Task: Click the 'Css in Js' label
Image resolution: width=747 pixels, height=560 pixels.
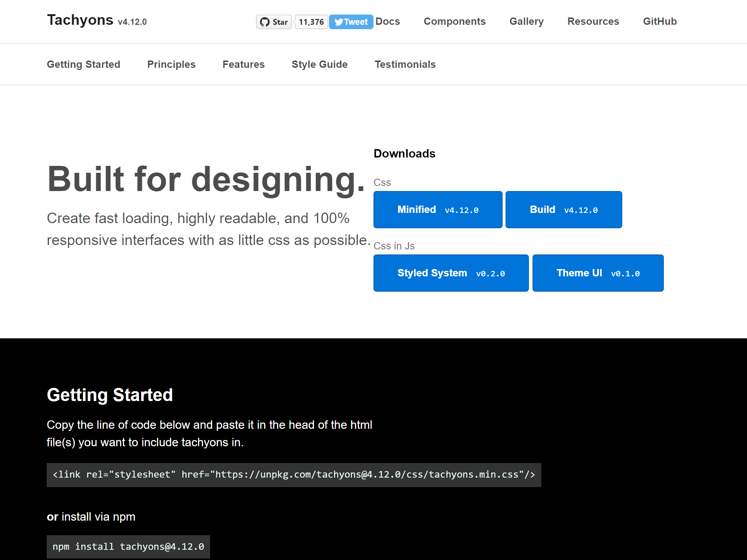Action: (394, 246)
